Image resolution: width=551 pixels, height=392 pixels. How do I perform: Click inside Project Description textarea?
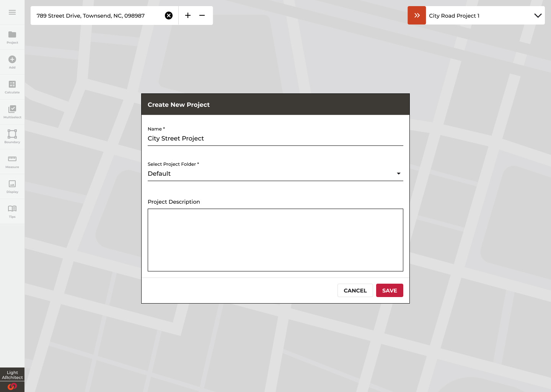tap(275, 240)
